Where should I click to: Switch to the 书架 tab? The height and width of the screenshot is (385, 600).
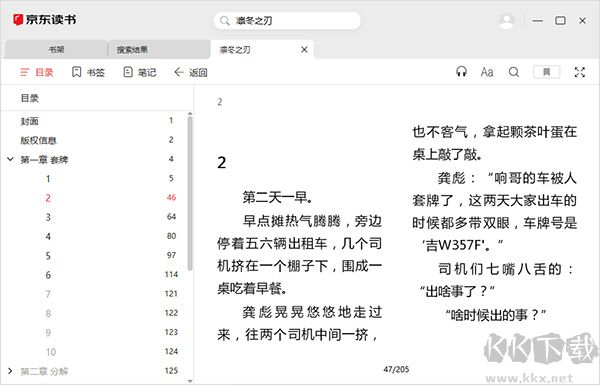coord(56,50)
